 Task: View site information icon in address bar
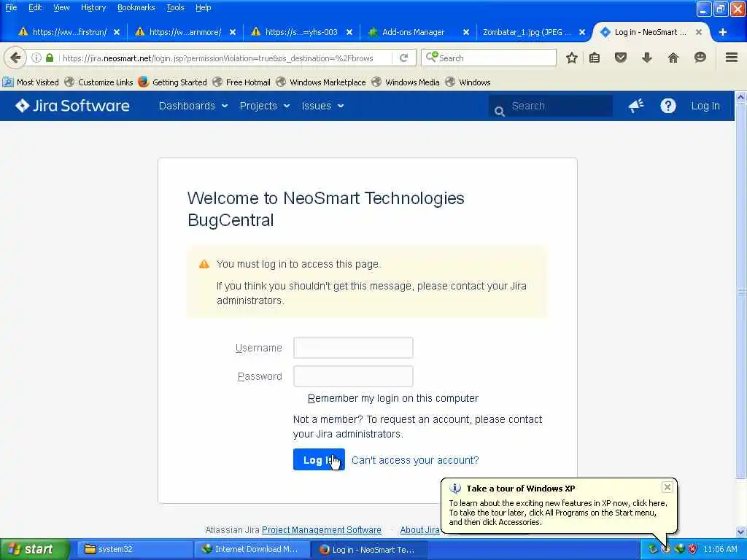point(36,58)
